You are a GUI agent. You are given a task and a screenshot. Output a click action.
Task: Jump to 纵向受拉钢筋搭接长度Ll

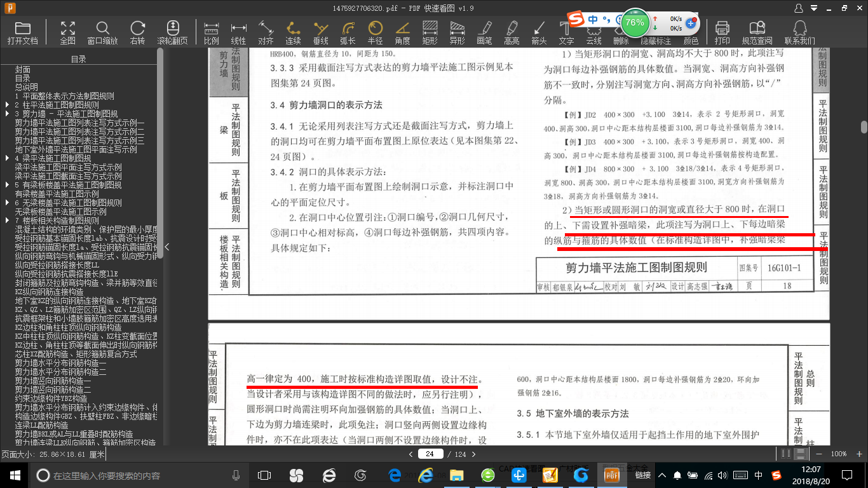(x=57, y=265)
